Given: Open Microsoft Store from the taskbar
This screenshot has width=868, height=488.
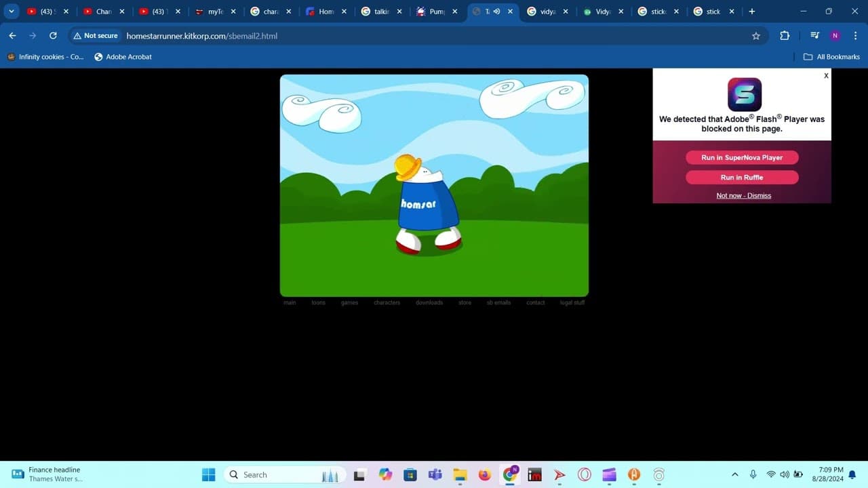Looking at the screenshot, I should pyautogui.click(x=410, y=474).
